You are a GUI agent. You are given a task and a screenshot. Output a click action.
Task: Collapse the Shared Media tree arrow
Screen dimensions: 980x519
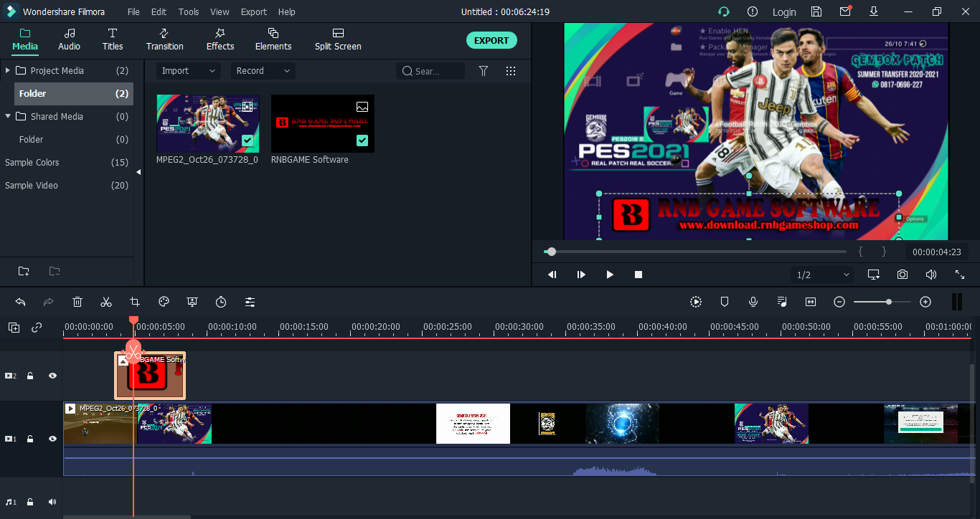7,116
